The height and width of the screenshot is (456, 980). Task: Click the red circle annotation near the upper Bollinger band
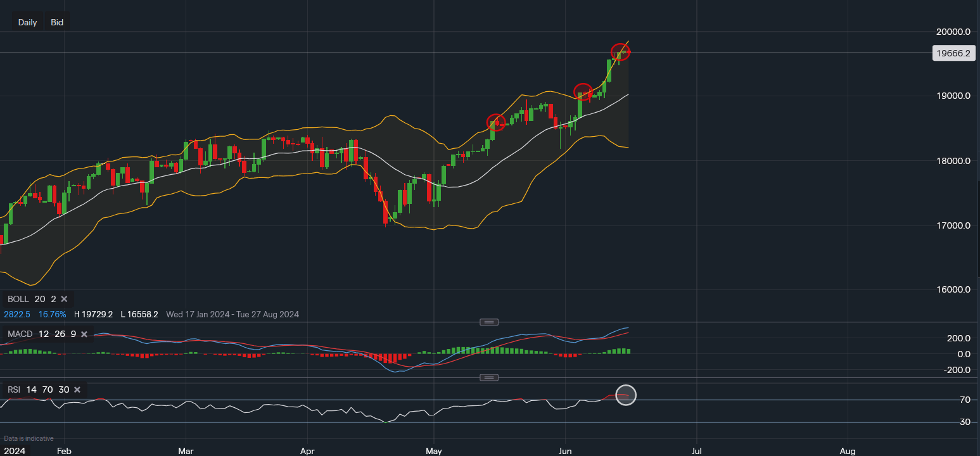(x=583, y=93)
